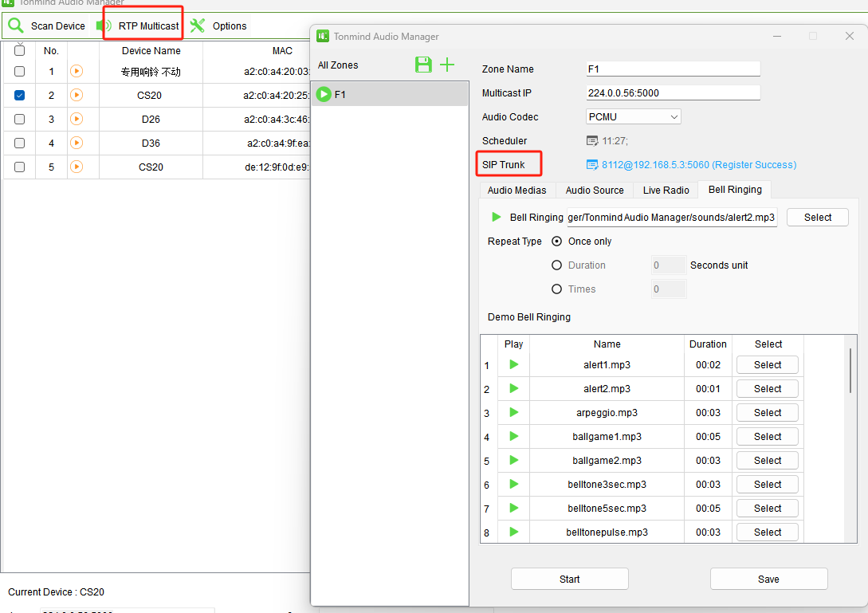
Task: Click Select for ballgame1.mp3
Action: (768, 436)
